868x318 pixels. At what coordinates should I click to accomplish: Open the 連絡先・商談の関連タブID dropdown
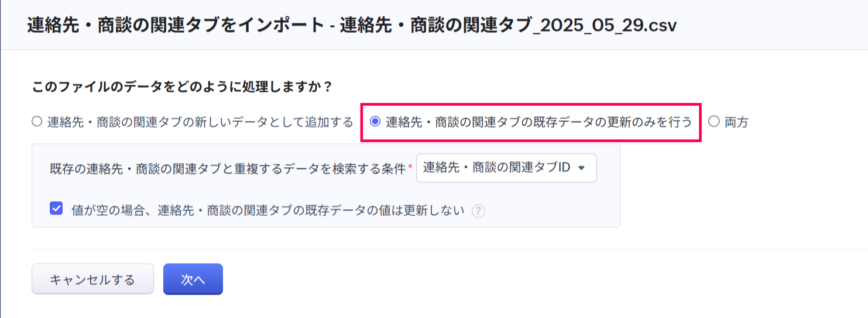[x=506, y=168]
